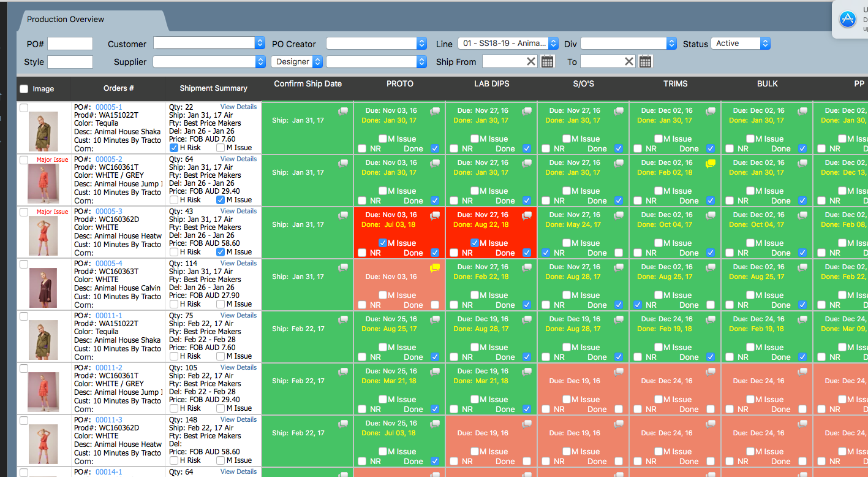868x477 pixels.
Task: Uncheck S/O'S NR for PO 00005-3
Action: coord(546,253)
